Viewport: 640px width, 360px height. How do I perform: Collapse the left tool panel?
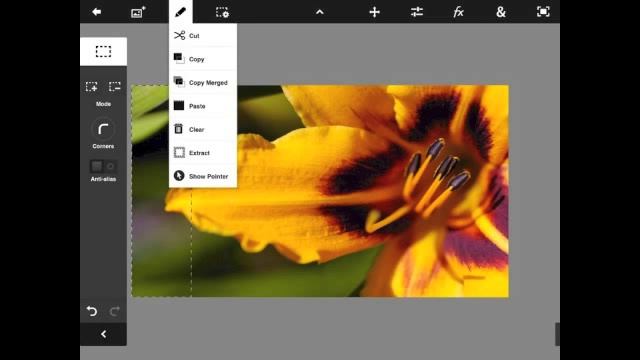click(x=103, y=334)
